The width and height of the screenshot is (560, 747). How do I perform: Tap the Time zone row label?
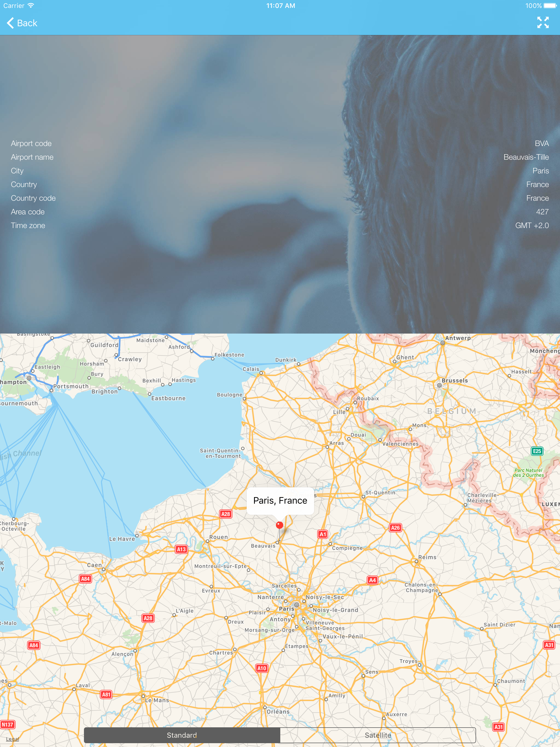[x=28, y=226]
